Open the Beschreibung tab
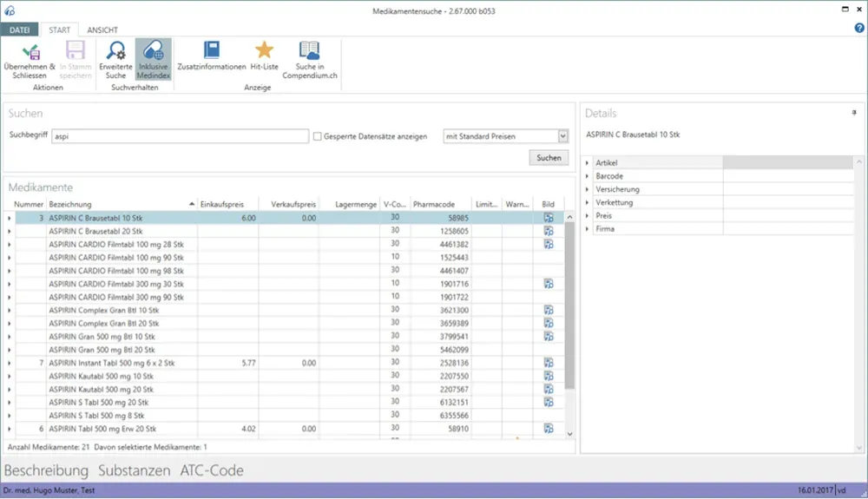 [46, 470]
